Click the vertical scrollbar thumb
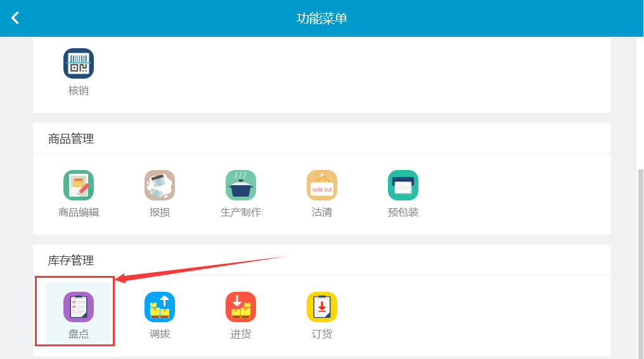644x359 pixels. click(640, 264)
